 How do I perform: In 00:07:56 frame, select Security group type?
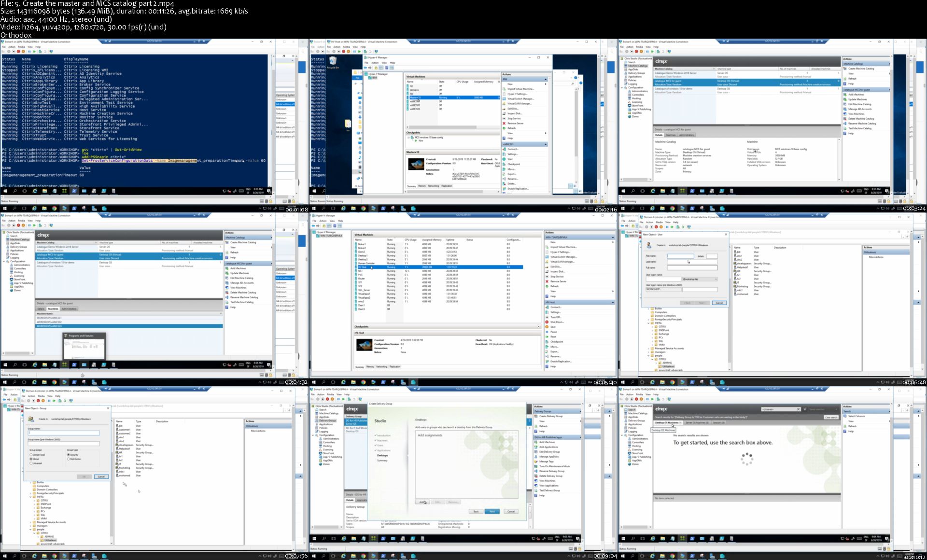click(68, 455)
